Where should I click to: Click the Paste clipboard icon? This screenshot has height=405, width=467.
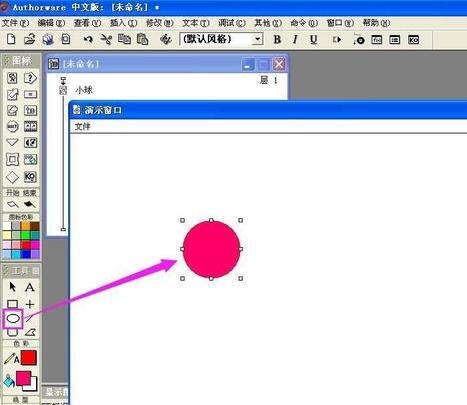[x=142, y=39]
